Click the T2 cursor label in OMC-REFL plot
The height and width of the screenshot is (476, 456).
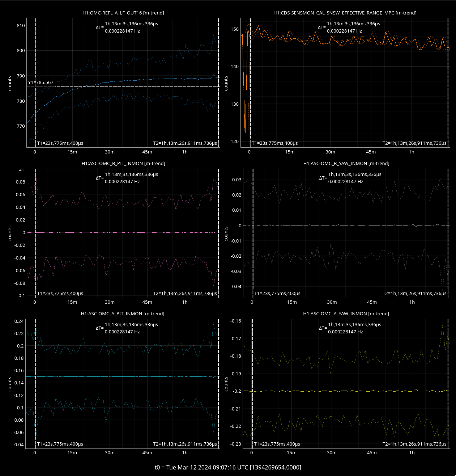point(185,143)
